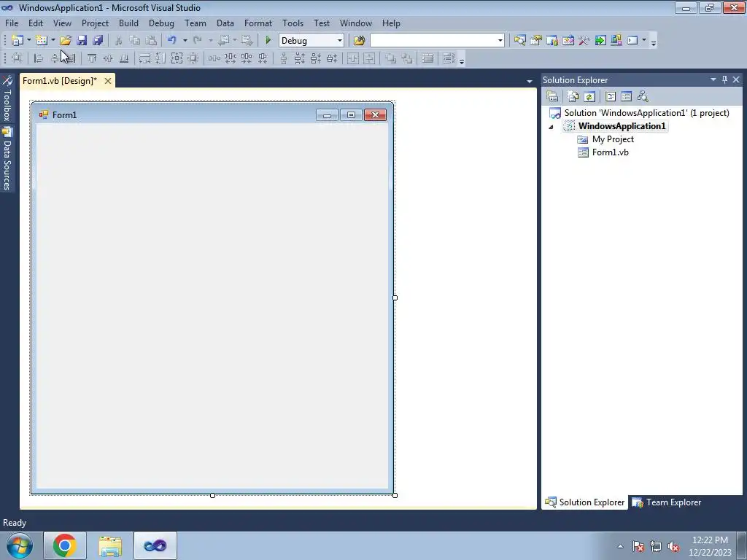
Task: Click the Save All multi-floppy icon
Action: (x=98, y=41)
